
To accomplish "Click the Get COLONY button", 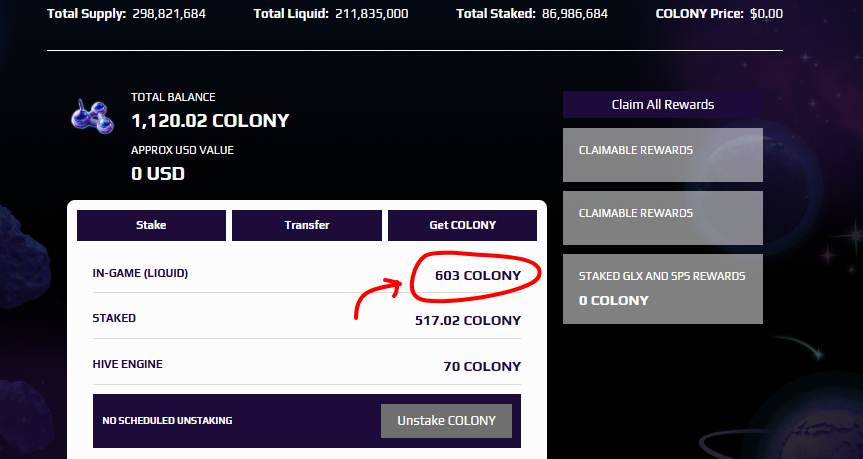I will coord(462,225).
